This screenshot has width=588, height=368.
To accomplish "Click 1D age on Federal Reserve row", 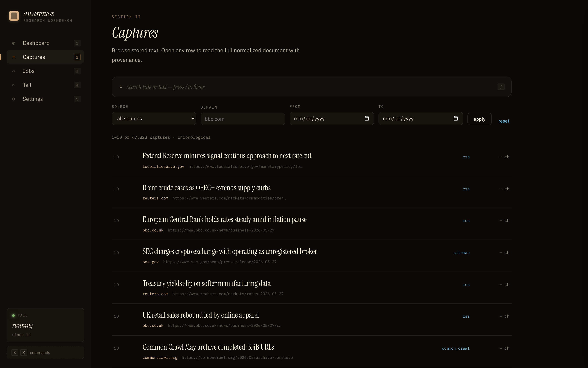I will [x=116, y=157].
